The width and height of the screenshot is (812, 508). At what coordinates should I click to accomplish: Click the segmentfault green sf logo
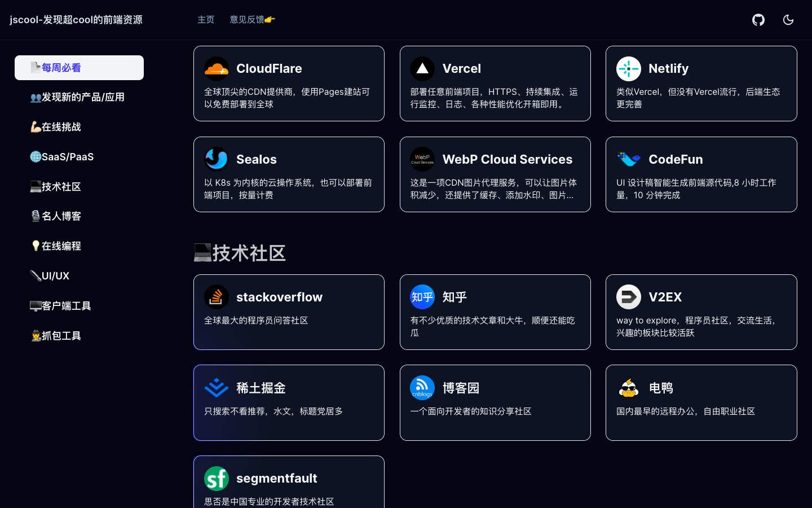[217, 479]
